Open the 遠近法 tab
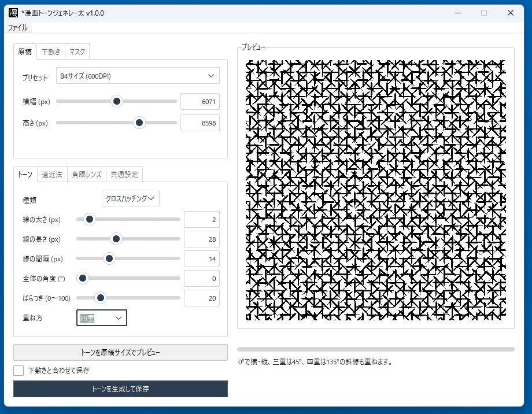The image size is (532, 414). tap(52, 175)
